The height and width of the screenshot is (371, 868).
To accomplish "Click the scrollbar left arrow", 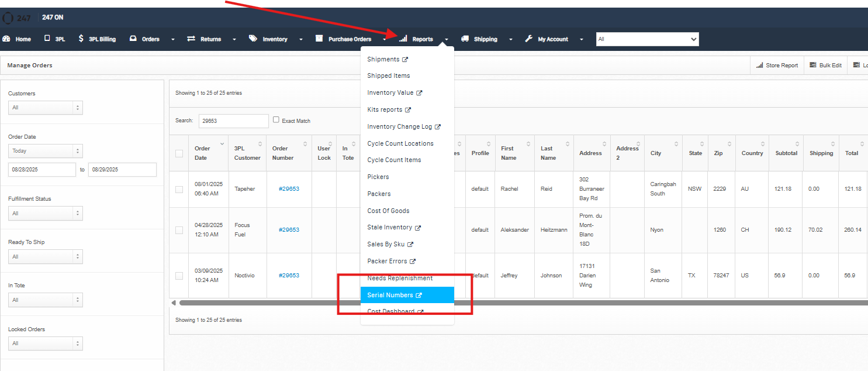I will 173,303.
